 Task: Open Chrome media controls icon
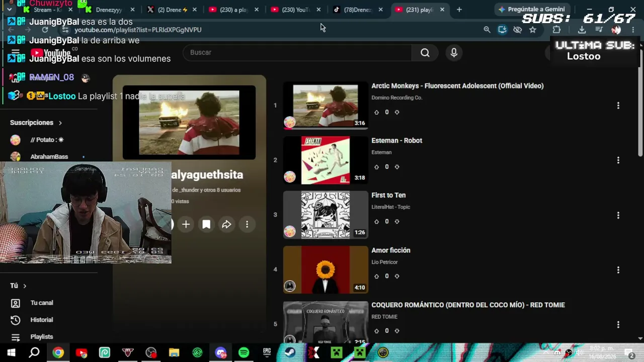tap(599, 30)
